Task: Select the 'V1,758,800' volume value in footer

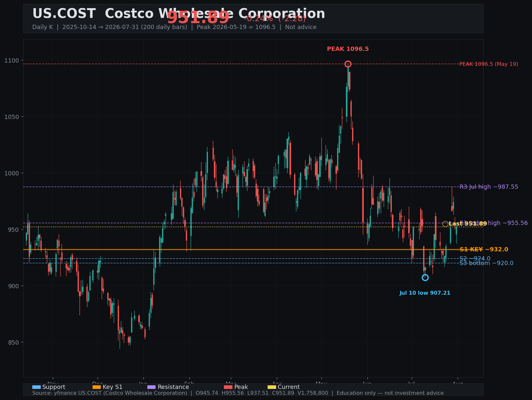Action: coord(313,393)
